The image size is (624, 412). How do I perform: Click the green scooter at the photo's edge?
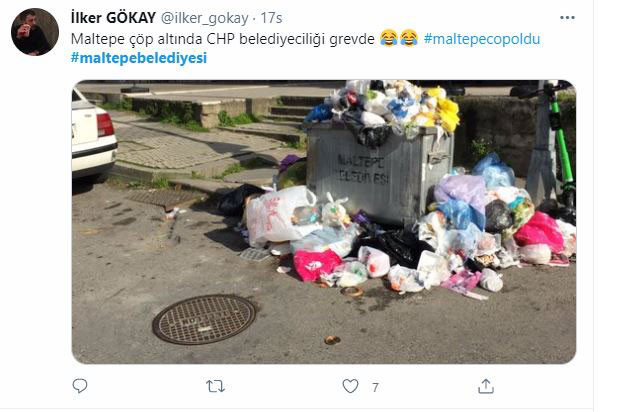tap(560, 147)
